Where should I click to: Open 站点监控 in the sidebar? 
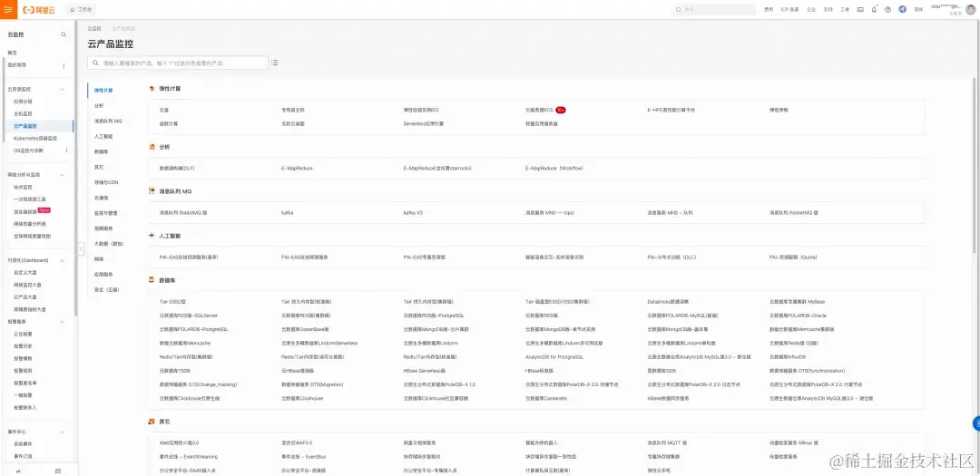tap(23, 187)
